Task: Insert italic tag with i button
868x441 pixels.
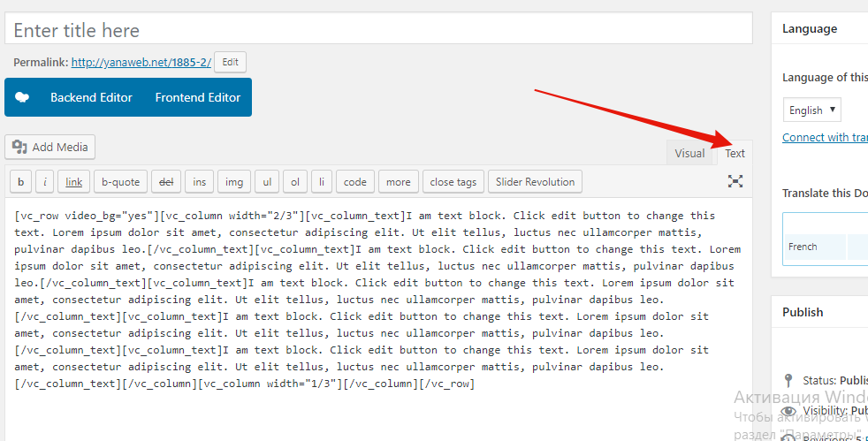Action: coord(45,182)
